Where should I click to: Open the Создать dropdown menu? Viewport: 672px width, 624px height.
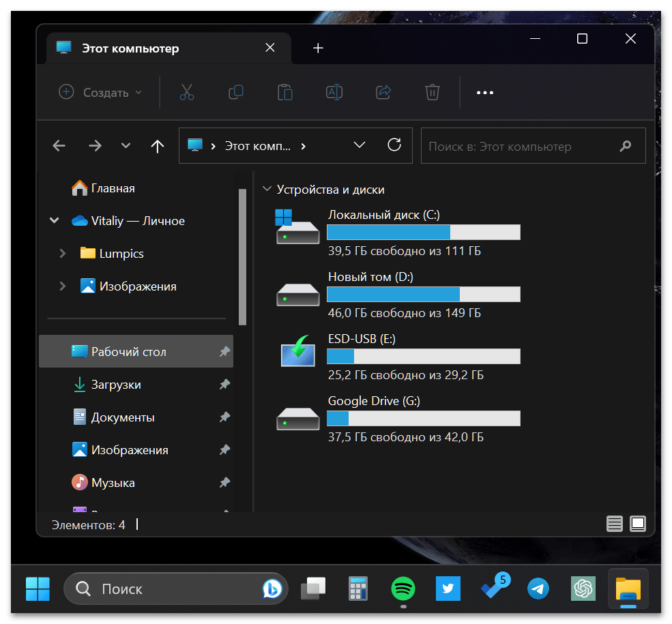click(101, 92)
